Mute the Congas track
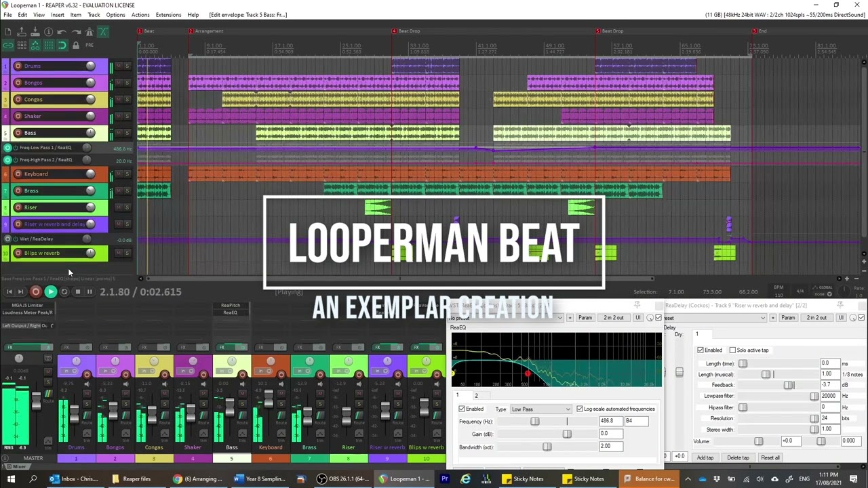Image resolution: width=868 pixels, height=488 pixels. pyautogui.click(x=119, y=100)
